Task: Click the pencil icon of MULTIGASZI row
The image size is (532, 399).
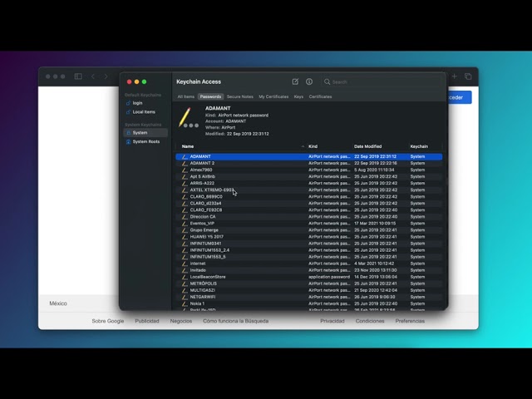Action: pos(185,290)
